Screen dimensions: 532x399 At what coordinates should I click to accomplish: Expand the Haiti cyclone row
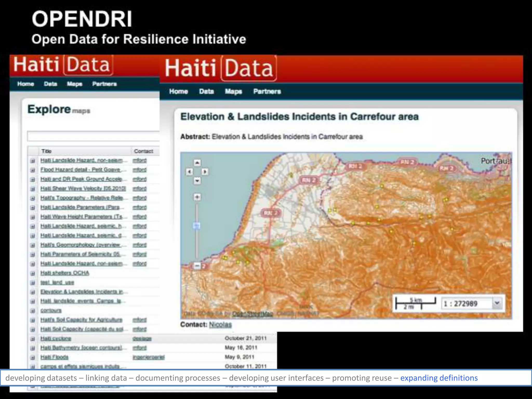point(33,339)
